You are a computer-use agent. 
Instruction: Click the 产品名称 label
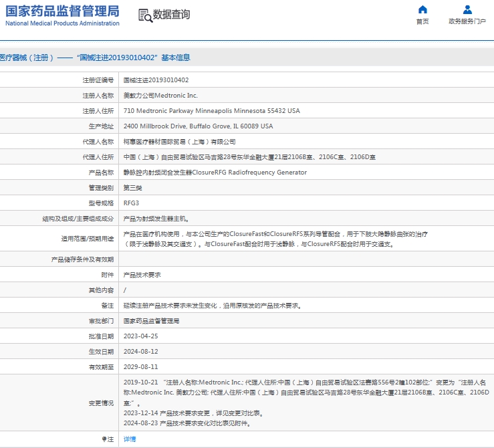tap(101, 173)
